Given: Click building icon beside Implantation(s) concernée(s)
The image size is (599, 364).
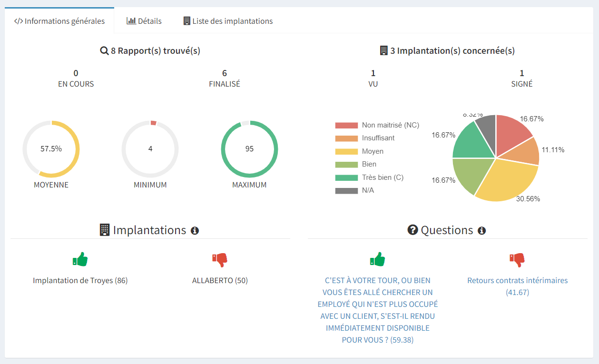Looking at the screenshot, I should click(x=384, y=50).
